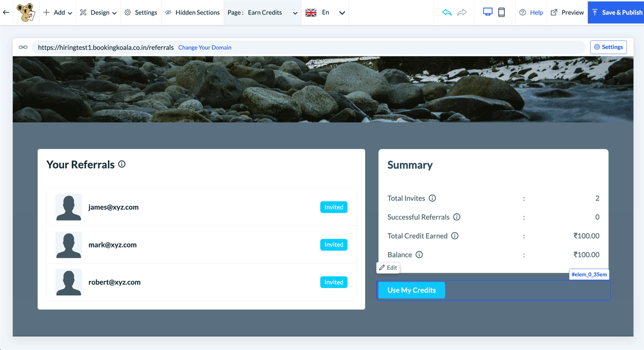The image size is (644, 350).
Task: Click the Your Referrals heading
Action: click(81, 164)
